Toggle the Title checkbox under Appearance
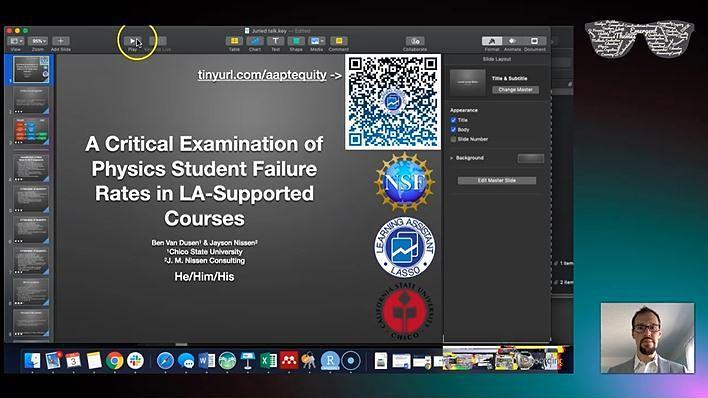 pyautogui.click(x=453, y=120)
